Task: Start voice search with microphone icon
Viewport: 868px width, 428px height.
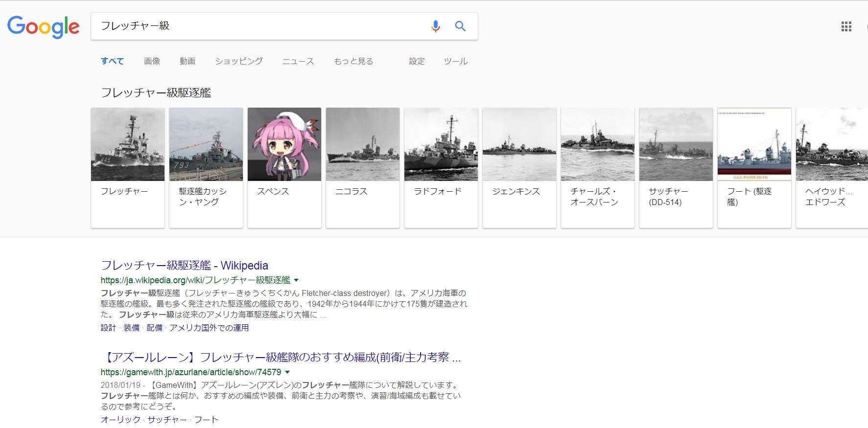Action: (435, 26)
